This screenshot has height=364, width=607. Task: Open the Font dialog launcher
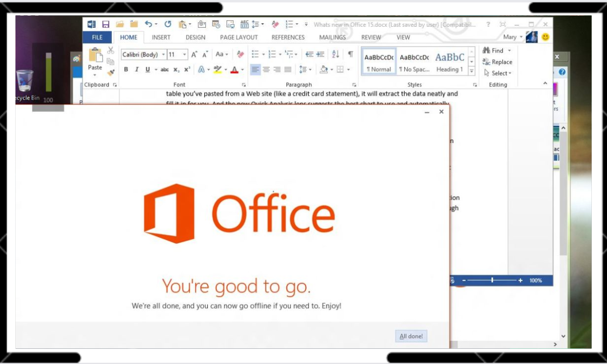[244, 85]
